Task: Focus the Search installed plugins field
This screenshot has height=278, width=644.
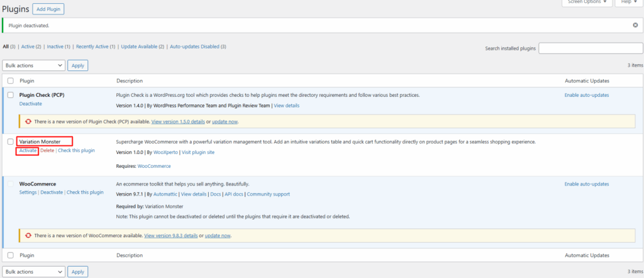Action: click(x=591, y=48)
